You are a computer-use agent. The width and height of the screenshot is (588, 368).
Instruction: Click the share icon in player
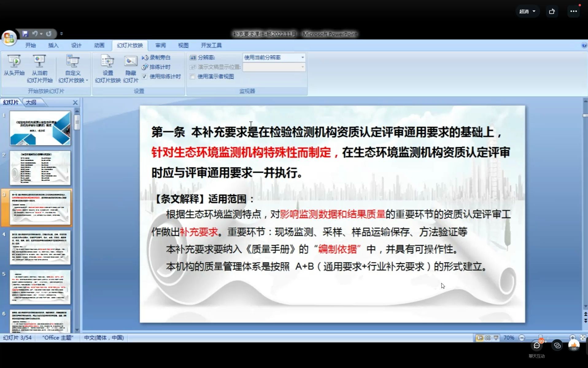552,11
